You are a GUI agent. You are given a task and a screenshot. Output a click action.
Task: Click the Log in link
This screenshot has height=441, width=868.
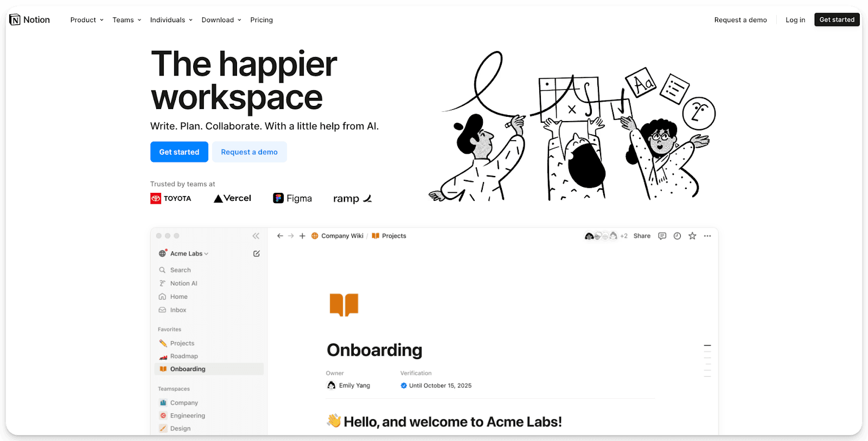click(795, 20)
